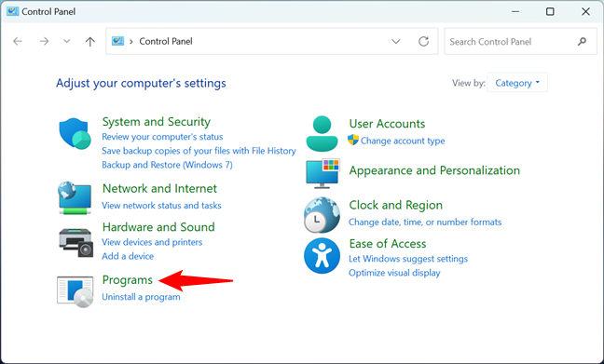
Task: Go forward using the forward arrow
Action: point(44,41)
